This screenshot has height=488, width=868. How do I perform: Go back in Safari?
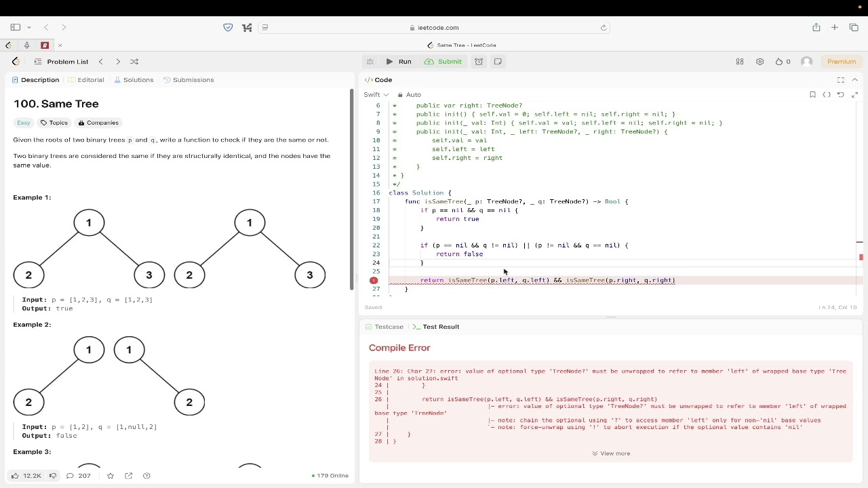[46, 28]
